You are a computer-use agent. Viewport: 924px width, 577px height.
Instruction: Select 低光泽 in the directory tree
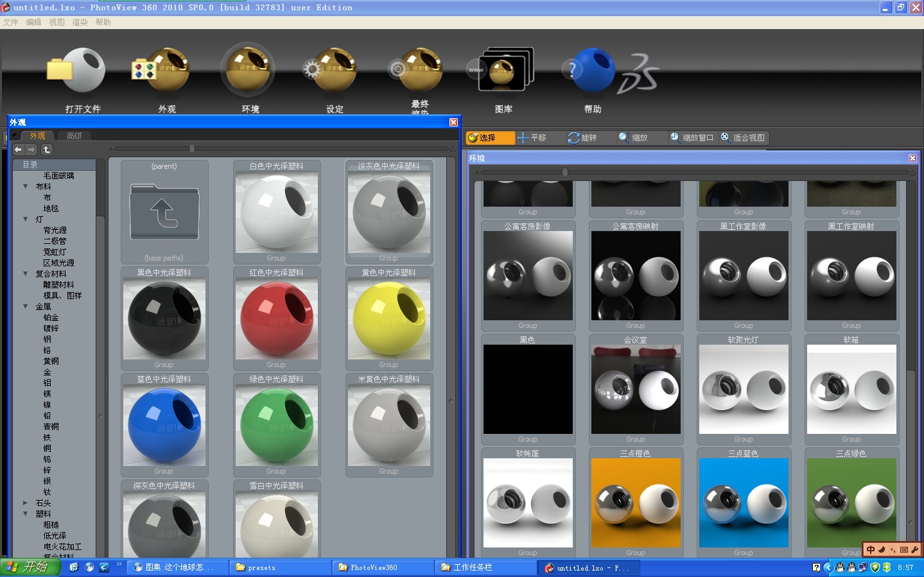pyautogui.click(x=55, y=536)
